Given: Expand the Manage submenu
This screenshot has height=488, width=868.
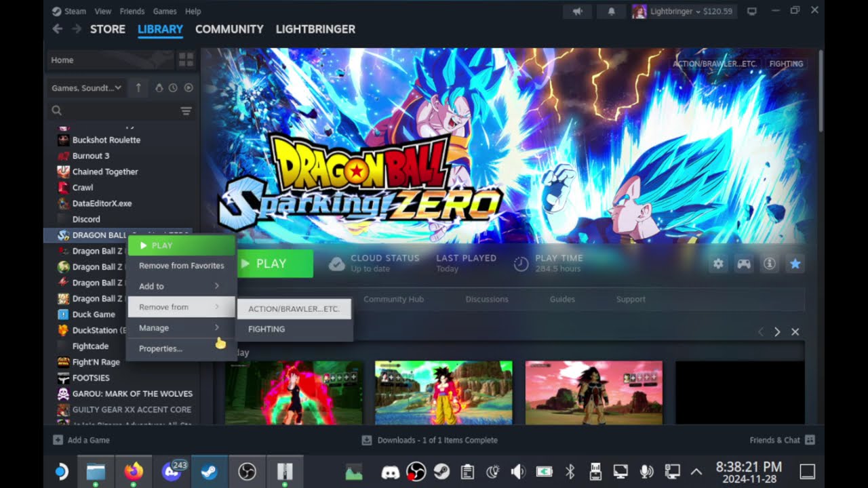Looking at the screenshot, I should point(180,328).
